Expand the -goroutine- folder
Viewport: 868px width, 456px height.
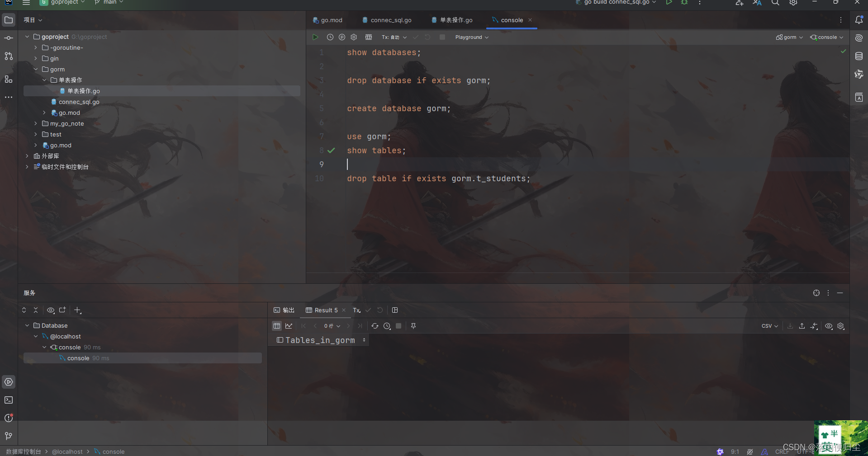coord(36,47)
